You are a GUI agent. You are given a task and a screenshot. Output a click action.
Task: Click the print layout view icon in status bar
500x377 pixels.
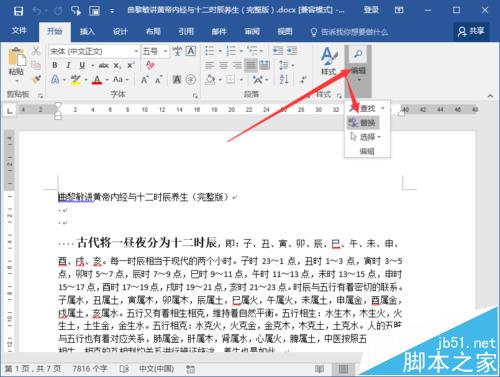(x=344, y=369)
